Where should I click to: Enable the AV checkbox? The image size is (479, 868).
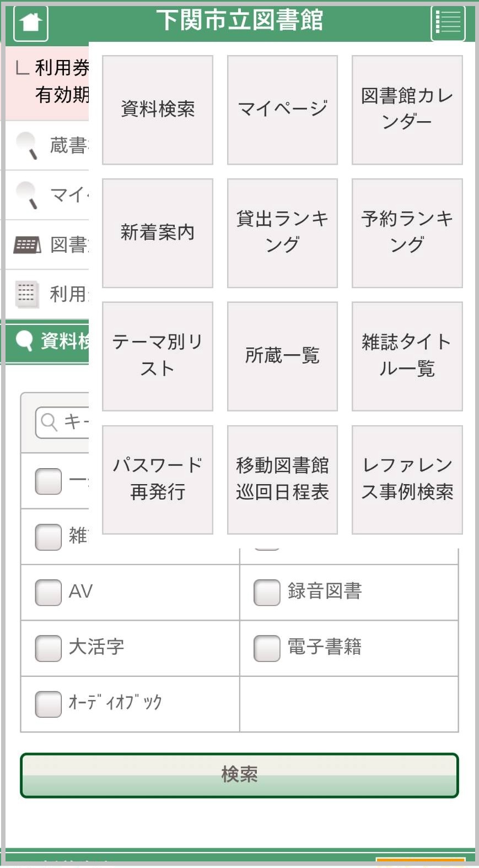tap(47, 592)
